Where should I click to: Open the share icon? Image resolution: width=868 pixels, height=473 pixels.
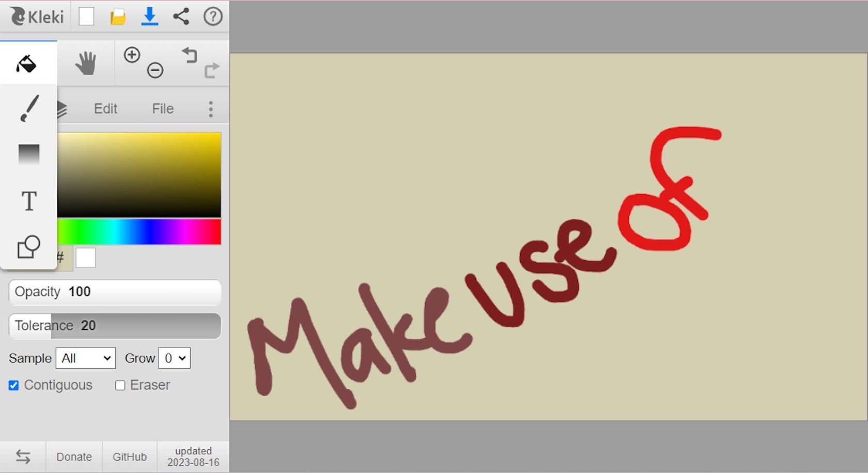click(x=181, y=17)
